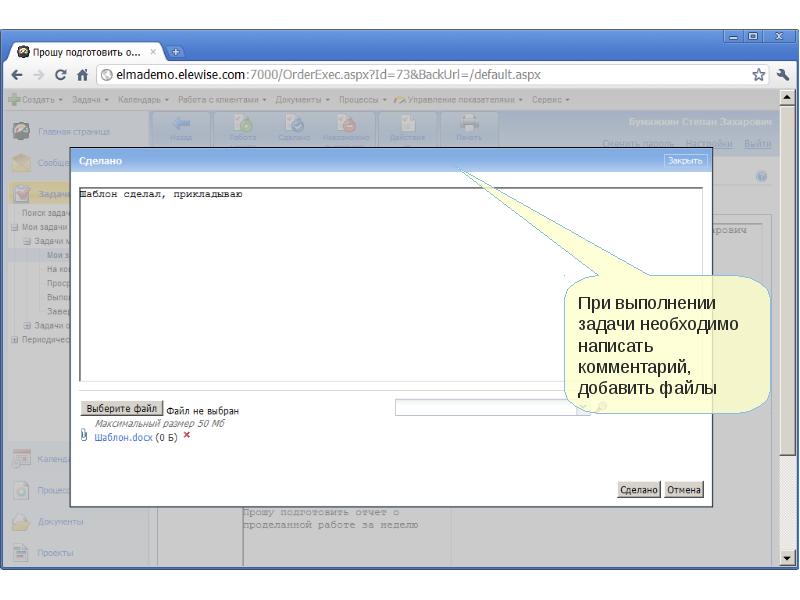Click the Назад toolbar arrow icon

181,127
